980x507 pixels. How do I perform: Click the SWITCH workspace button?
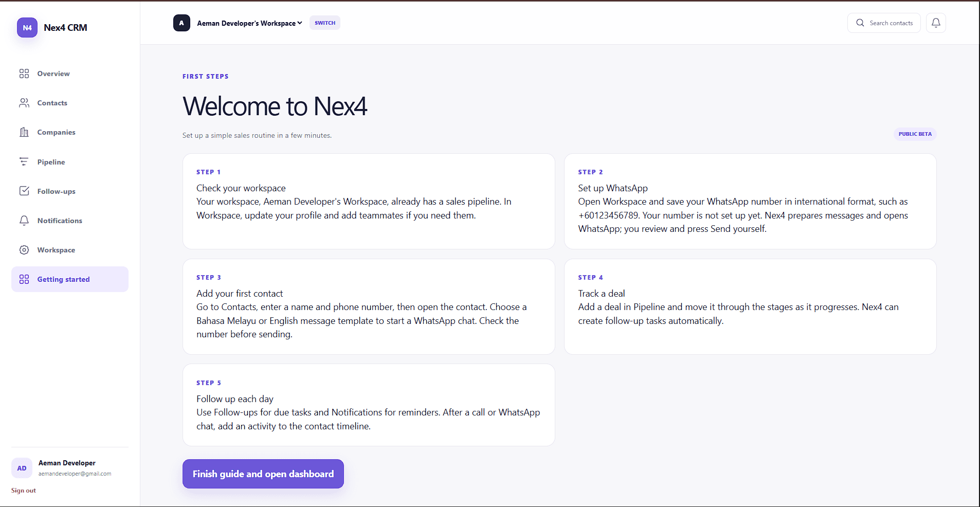[x=325, y=23]
